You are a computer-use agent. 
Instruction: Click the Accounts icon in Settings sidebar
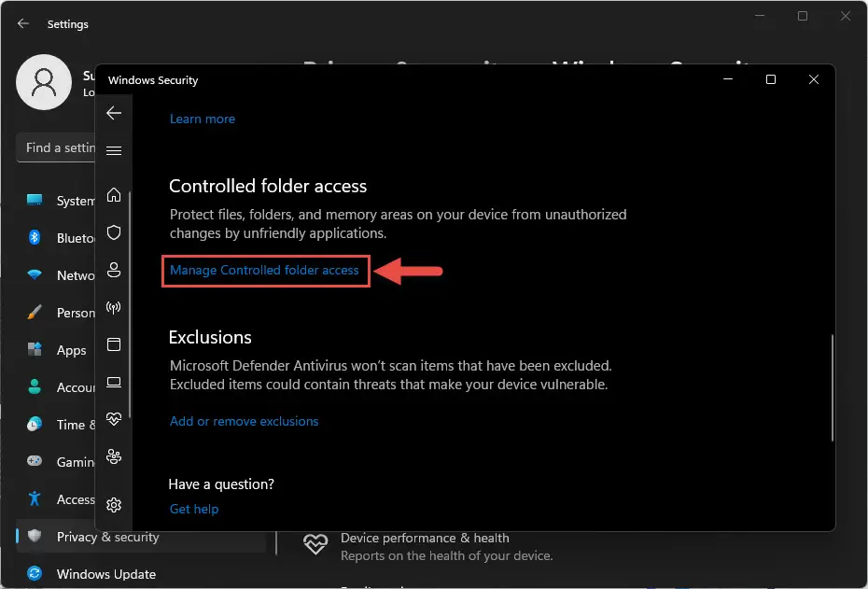[35, 387]
